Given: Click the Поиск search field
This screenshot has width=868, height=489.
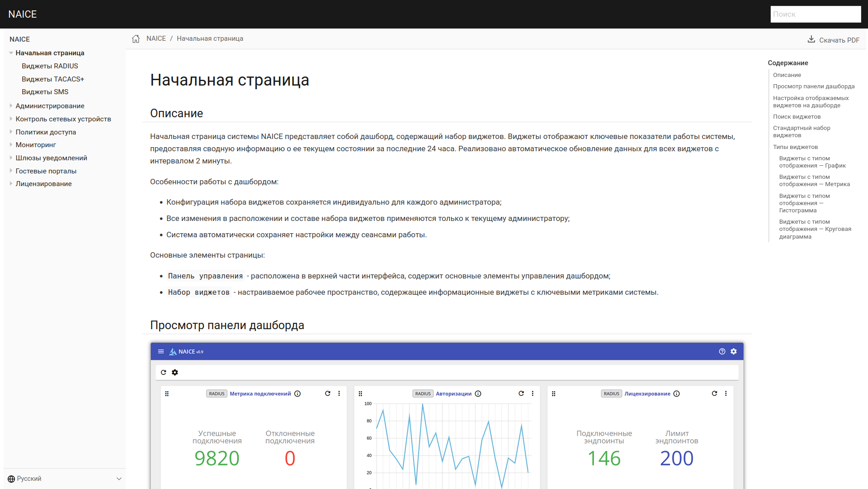Looking at the screenshot, I should pyautogui.click(x=815, y=14).
